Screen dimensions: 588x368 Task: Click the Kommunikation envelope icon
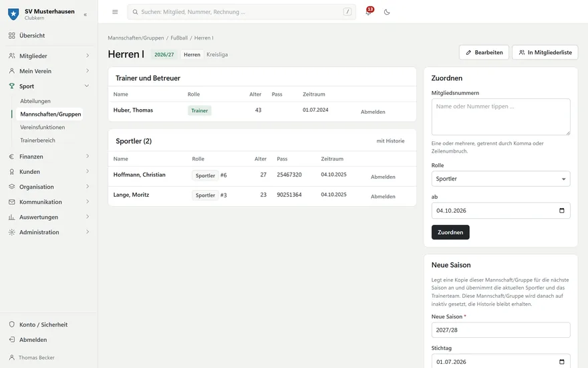pyautogui.click(x=12, y=202)
